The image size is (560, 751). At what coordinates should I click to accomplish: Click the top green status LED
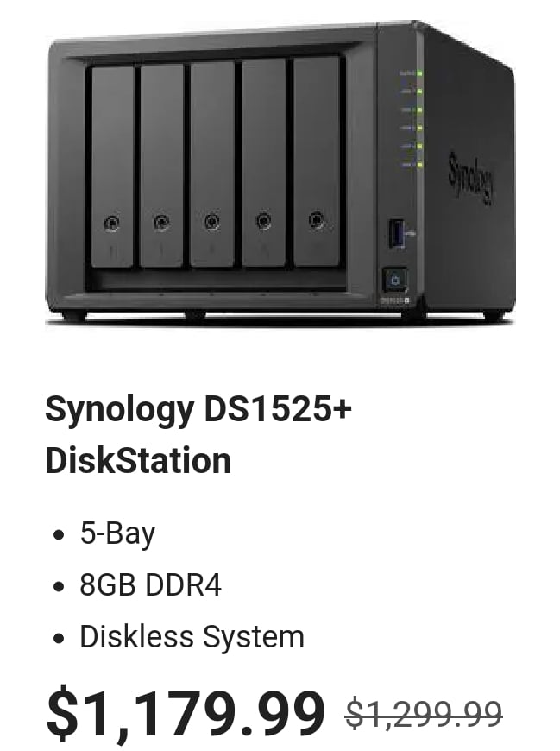(419, 73)
